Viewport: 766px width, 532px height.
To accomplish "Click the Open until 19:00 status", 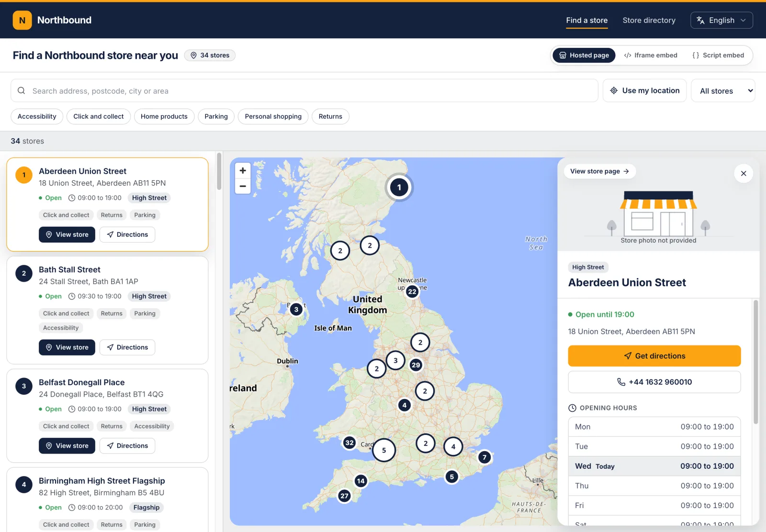I will click(x=601, y=315).
